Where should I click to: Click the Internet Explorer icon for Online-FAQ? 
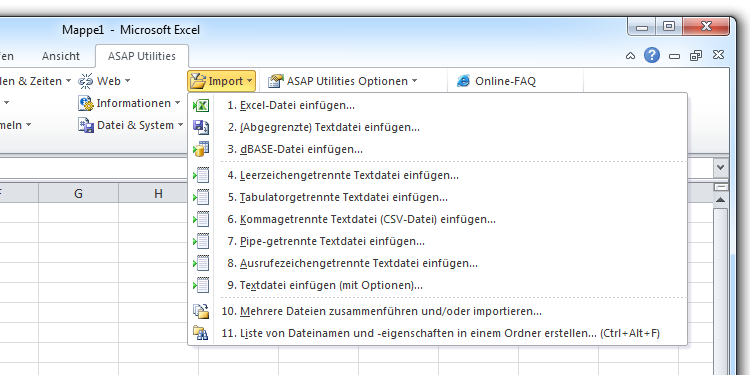[x=463, y=81]
